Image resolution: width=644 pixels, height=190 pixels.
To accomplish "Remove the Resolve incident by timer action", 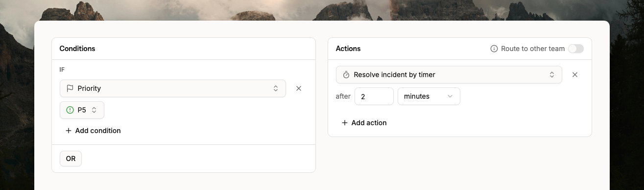I will [x=575, y=75].
